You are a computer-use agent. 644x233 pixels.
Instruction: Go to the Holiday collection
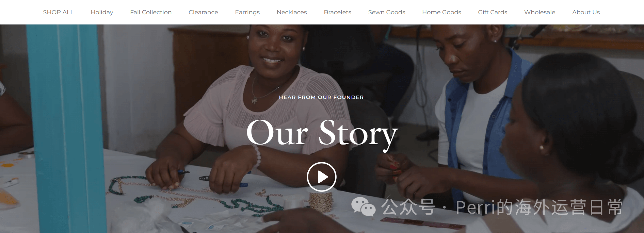point(102,12)
